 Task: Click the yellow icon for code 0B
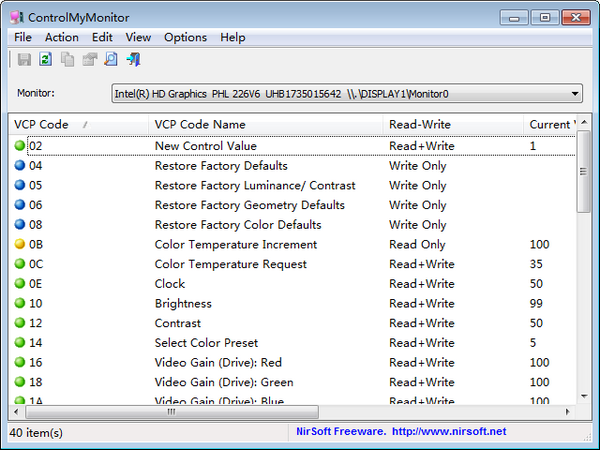pos(20,245)
